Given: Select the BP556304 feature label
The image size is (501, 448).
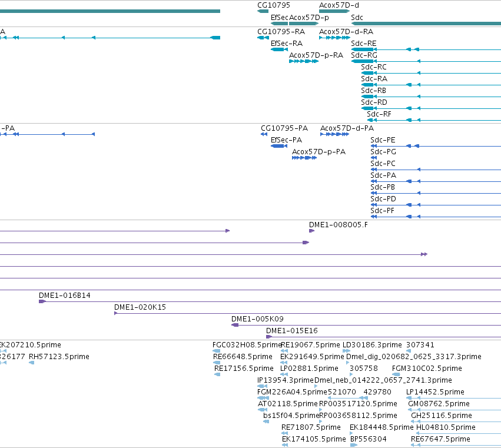Looking at the screenshot, I should (x=369, y=440).
